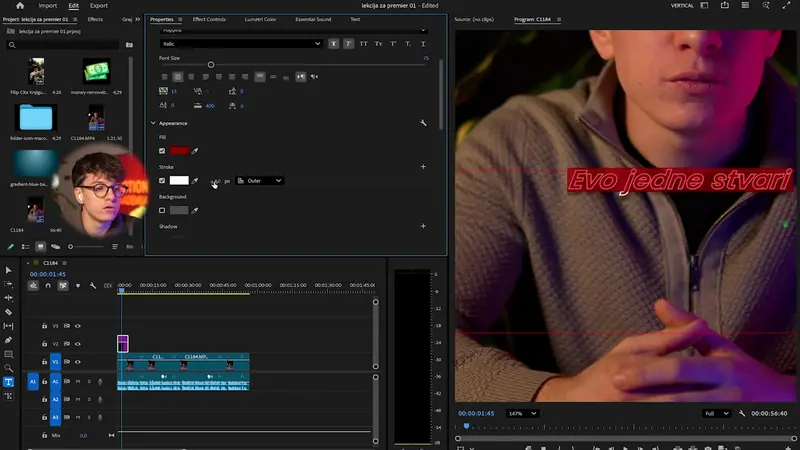Click the Background color eyedropper

195,210
